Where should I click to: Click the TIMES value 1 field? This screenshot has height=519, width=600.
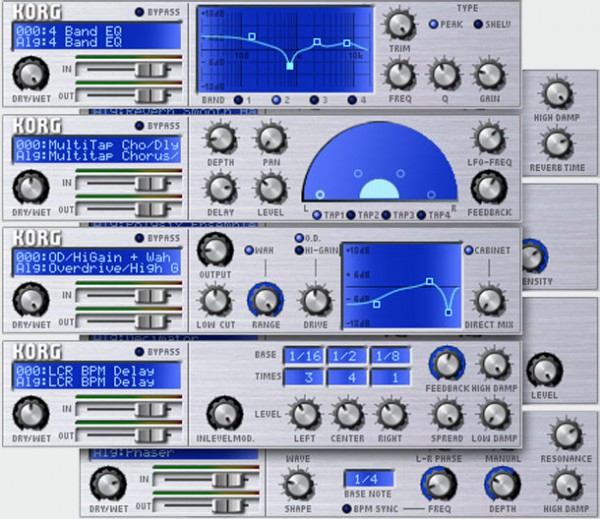[390, 377]
